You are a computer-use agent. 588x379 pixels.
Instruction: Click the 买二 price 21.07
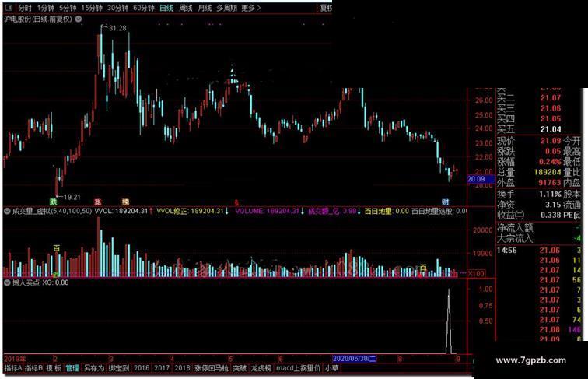pos(551,98)
